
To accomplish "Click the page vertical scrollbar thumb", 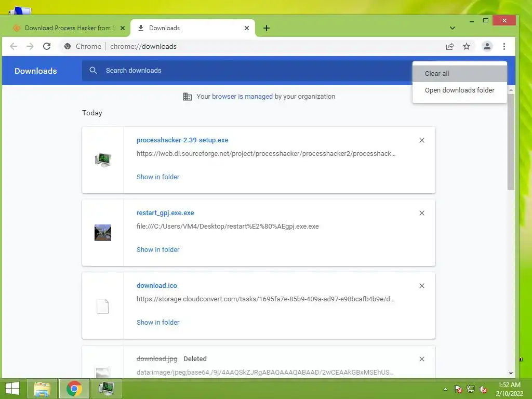I will pos(511,142).
